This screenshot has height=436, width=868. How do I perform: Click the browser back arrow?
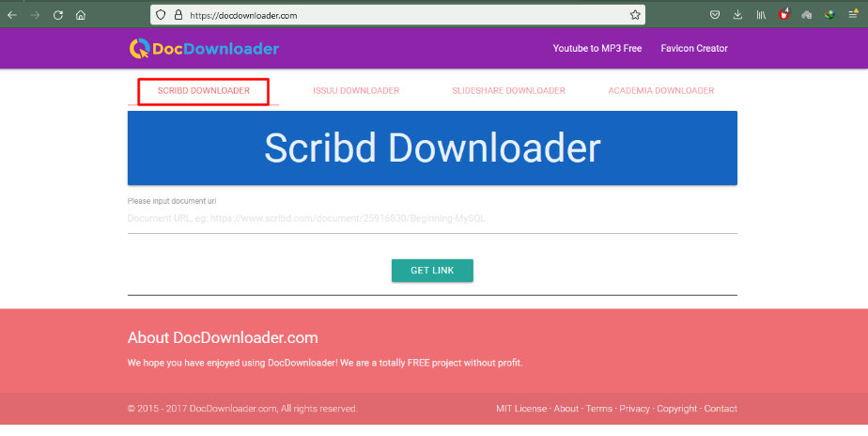click(11, 15)
